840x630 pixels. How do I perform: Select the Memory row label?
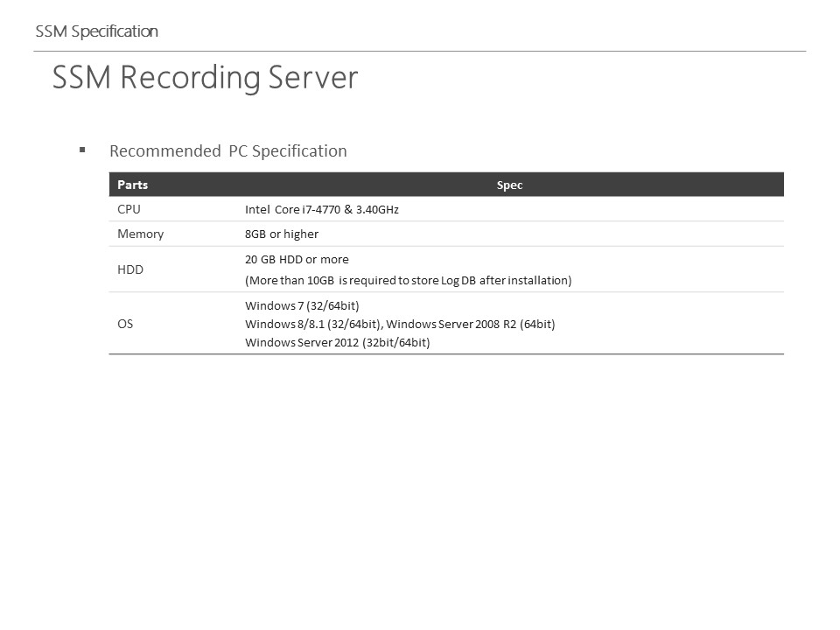pos(140,234)
